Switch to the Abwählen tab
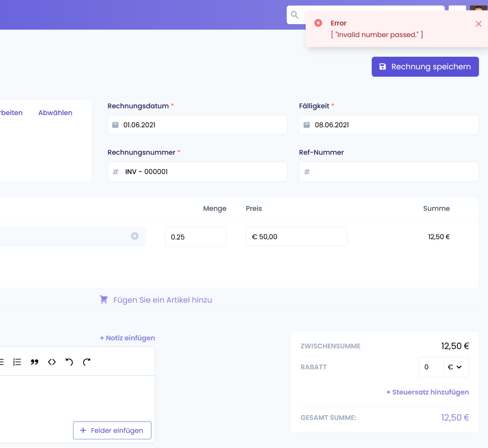Viewport: 488px width, 448px height. click(55, 112)
